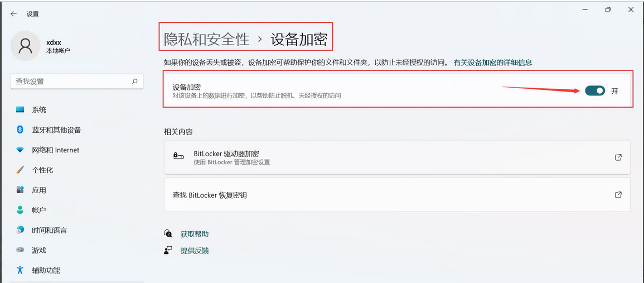644x283 pixels.
Task: Click the paintbrush icon for 个性化
Action: (21, 170)
